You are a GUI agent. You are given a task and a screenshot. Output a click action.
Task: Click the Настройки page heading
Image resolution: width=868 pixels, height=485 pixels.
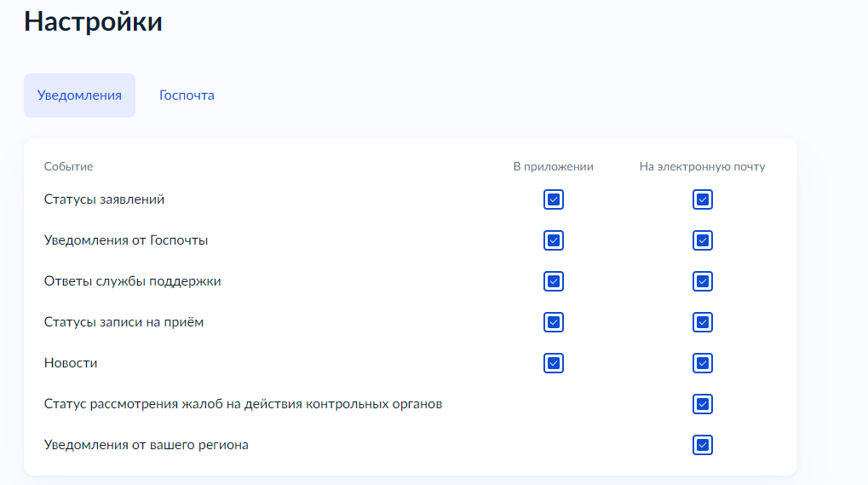93,21
